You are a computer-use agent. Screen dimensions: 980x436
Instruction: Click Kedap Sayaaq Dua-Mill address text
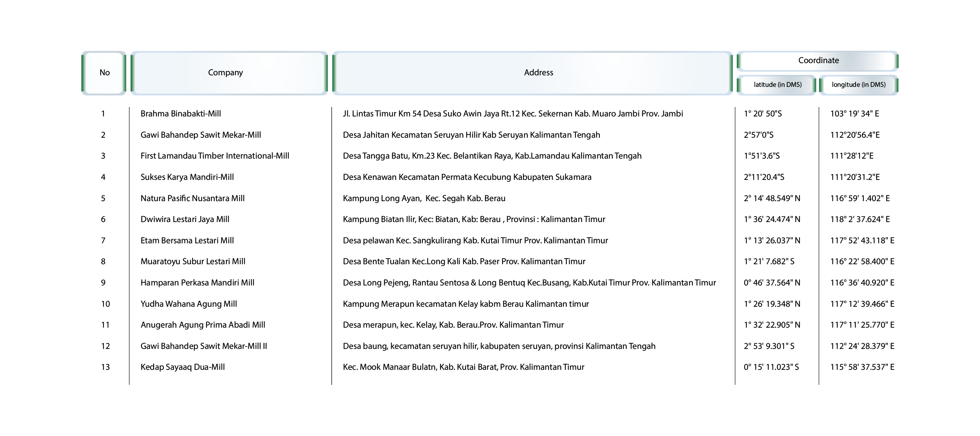[463, 367]
